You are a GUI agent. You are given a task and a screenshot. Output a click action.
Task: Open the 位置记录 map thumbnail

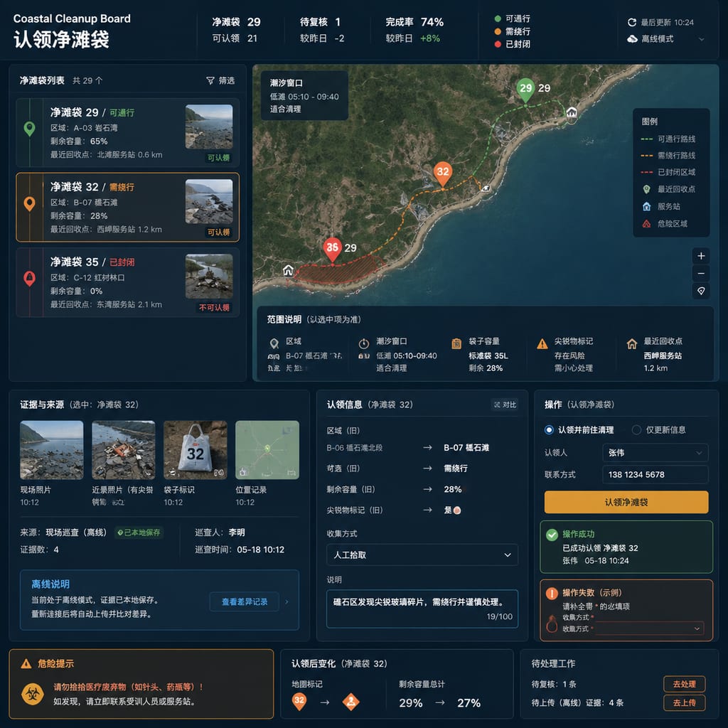tap(267, 450)
